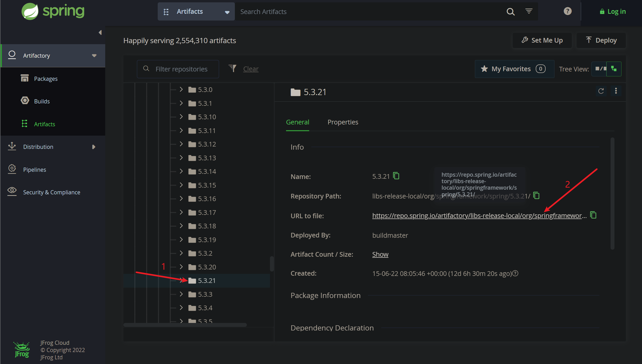Expand the 5.3.12 folder
Viewport: 642px width, 364px height.
point(181,144)
